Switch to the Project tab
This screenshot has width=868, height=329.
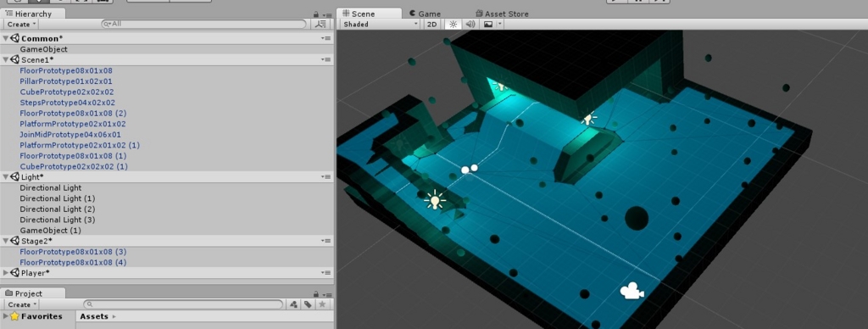33,293
